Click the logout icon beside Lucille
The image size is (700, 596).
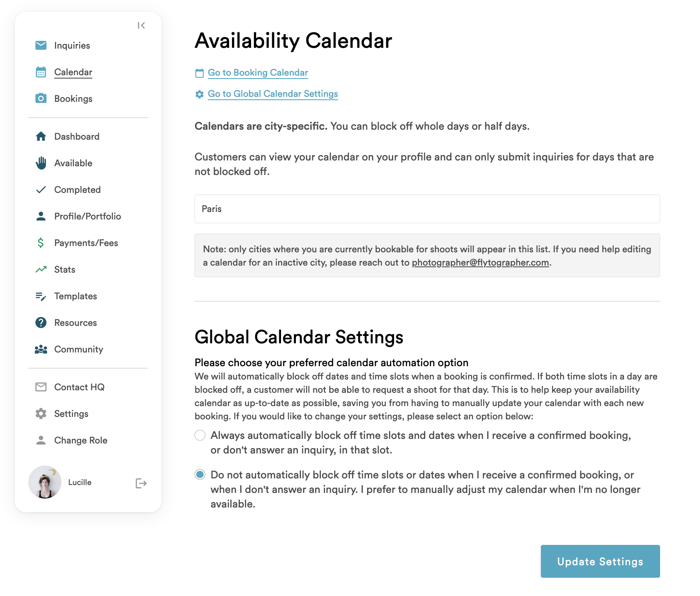tap(141, 483)
